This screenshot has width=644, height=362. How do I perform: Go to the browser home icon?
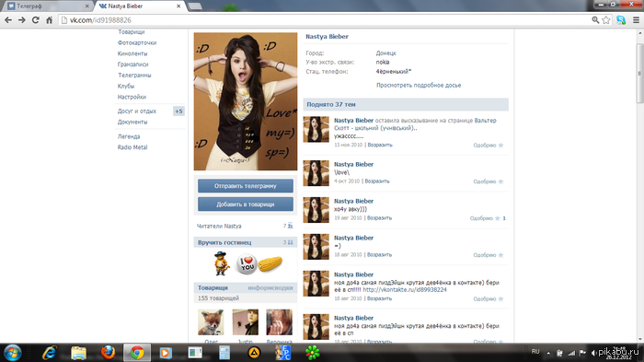(x=50, y=19)
